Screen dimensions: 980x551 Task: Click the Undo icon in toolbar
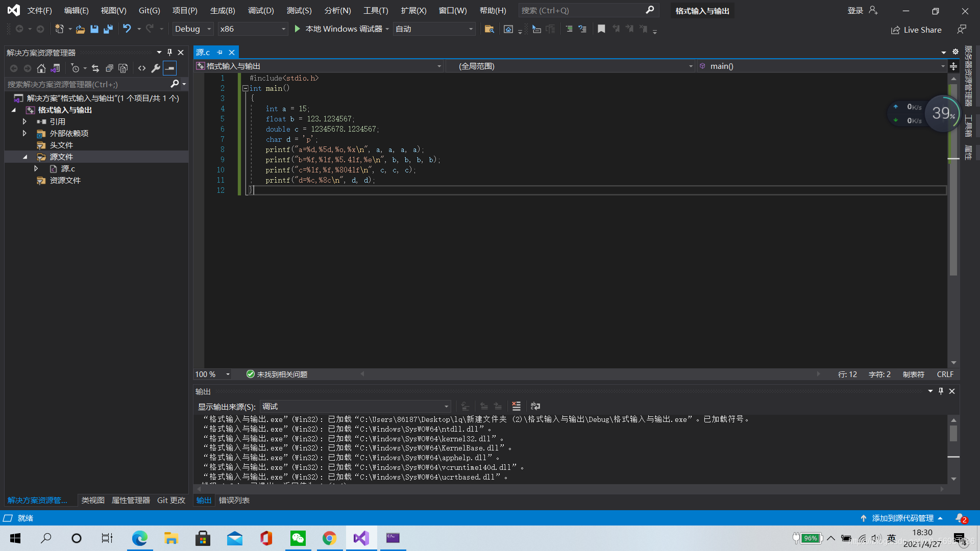(127, 29)
